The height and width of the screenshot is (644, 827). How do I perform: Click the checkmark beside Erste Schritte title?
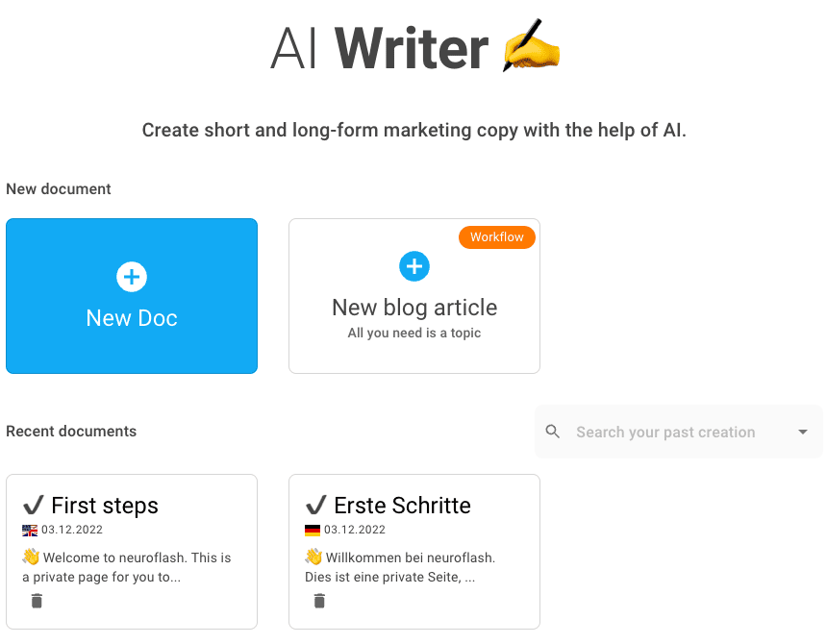click(316, 505)
